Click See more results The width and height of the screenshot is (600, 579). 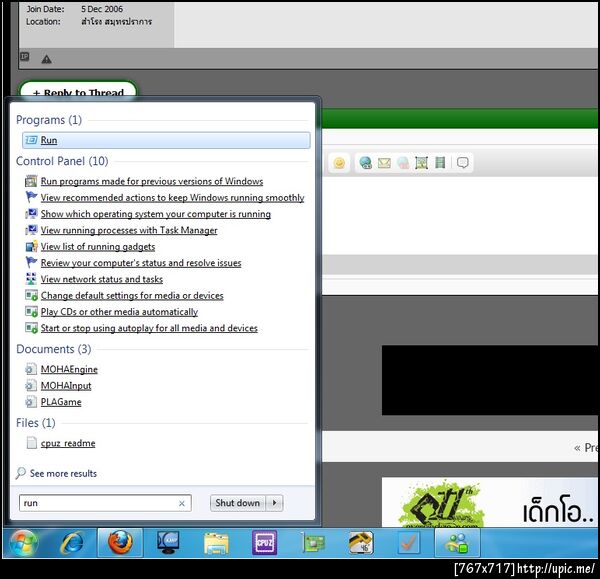coord(63,473)
